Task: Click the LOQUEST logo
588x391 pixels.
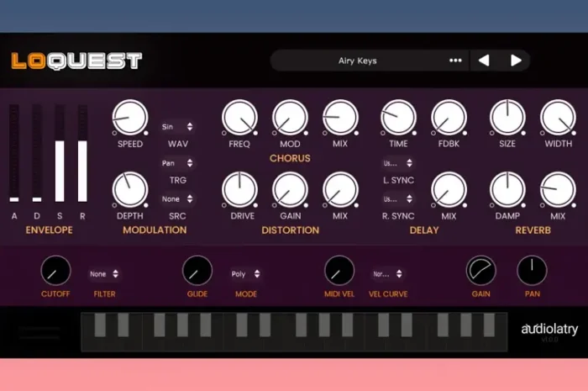Action: click(x=76, y=61)
